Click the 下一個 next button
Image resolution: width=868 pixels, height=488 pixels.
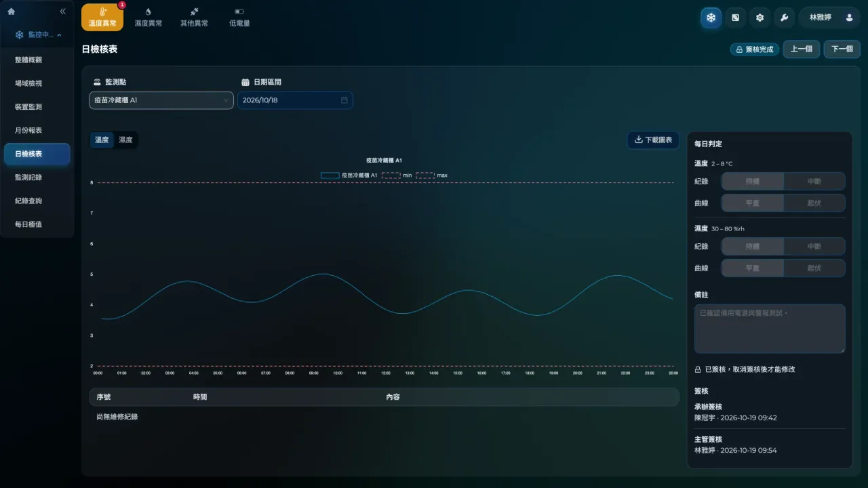pos(842,49)
